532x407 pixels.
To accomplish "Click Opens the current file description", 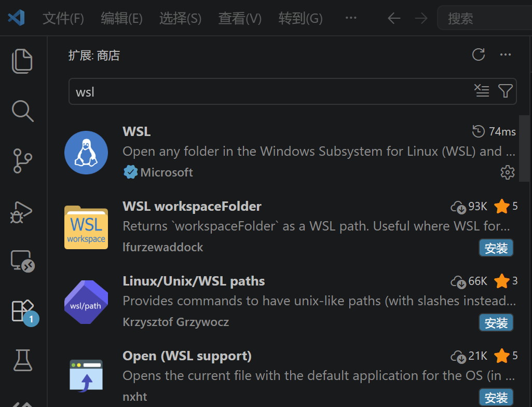I will (x=319, y=376).
